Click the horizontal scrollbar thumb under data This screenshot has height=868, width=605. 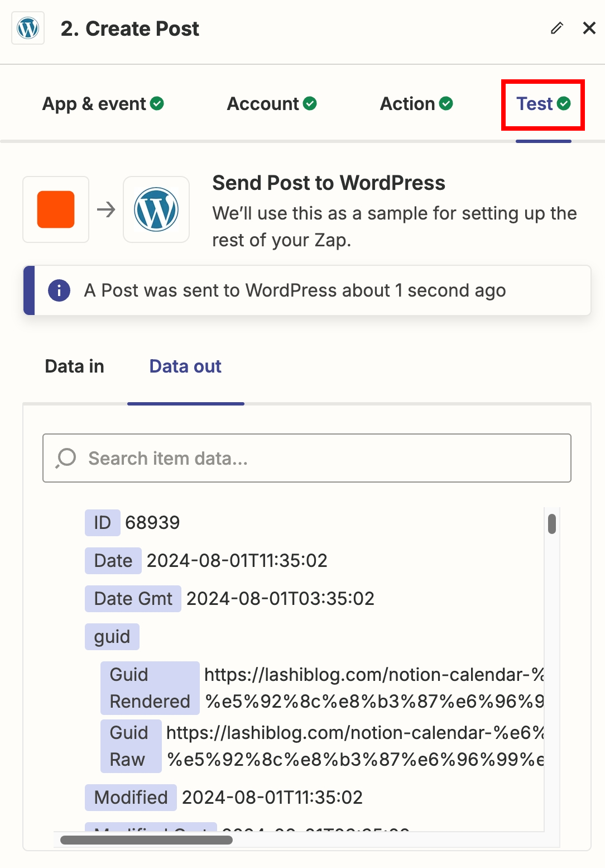coord(146,840)
